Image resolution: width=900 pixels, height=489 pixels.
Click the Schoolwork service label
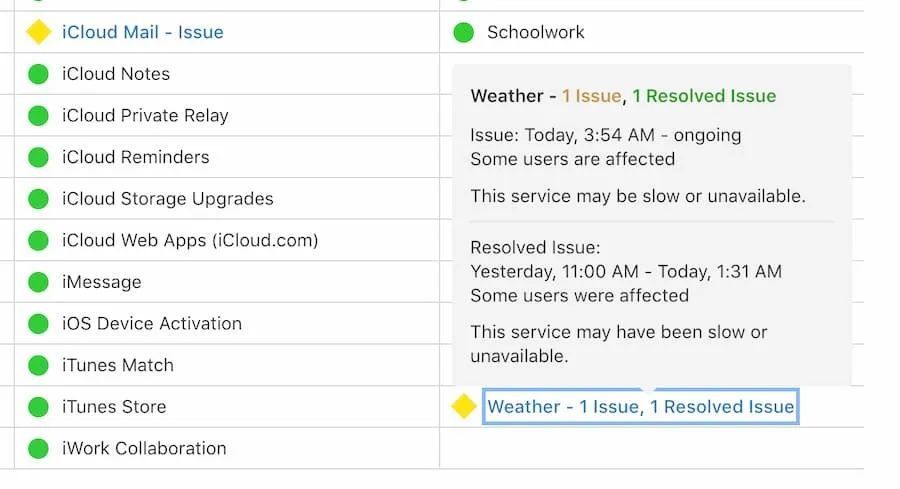pyautogui.click(x=535, y=32)
